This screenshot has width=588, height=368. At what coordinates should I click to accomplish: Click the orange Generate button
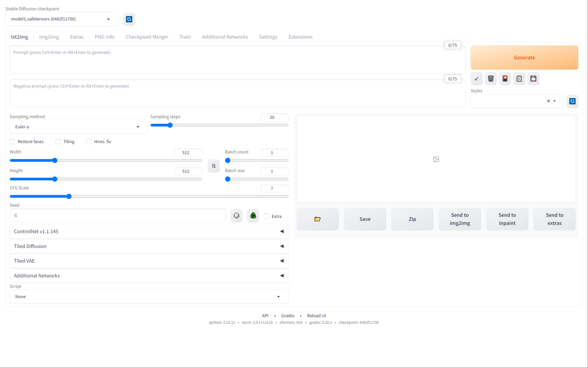pyautogui.click(x=524, y=58)
